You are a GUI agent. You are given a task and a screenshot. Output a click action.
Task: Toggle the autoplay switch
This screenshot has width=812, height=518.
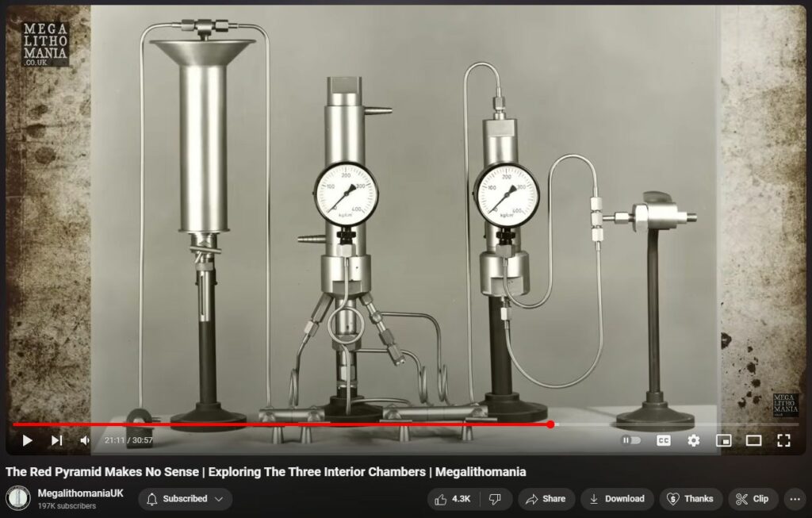[x=630, y=440]
